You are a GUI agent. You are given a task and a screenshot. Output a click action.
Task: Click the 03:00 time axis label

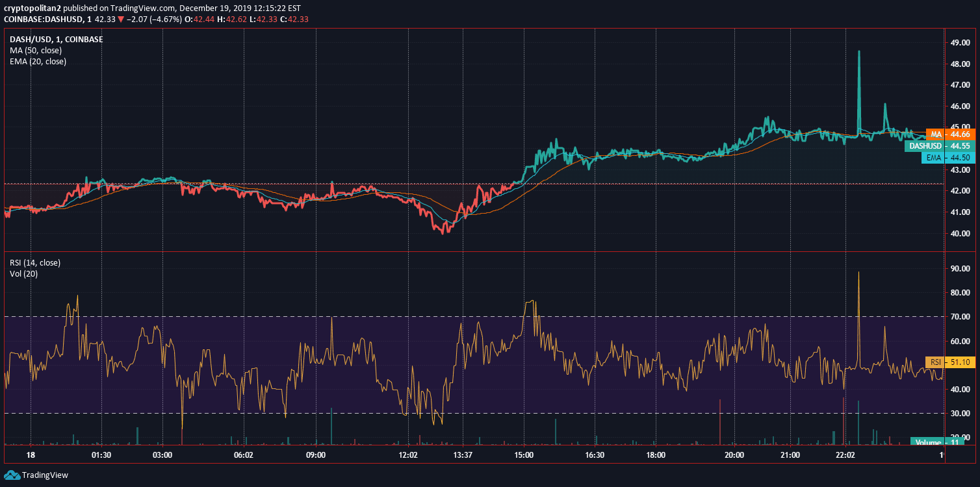[162, 455]
